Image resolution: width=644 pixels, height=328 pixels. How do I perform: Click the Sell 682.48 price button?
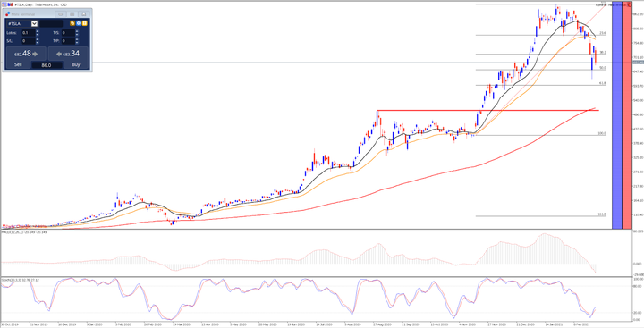click(x=26, y=54)
